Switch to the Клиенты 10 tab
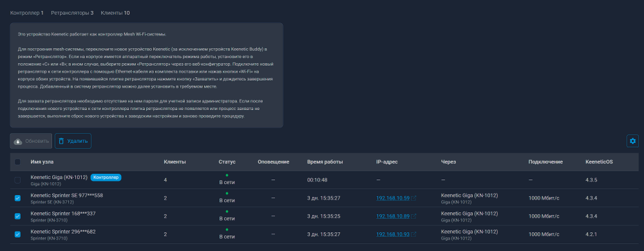Screen dimensions: 644x251 click(115, 13)
